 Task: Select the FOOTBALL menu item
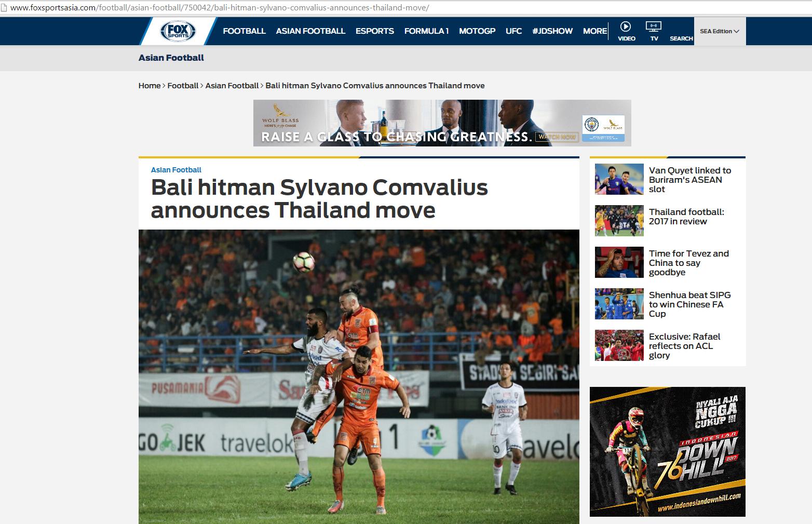[244, 31]
